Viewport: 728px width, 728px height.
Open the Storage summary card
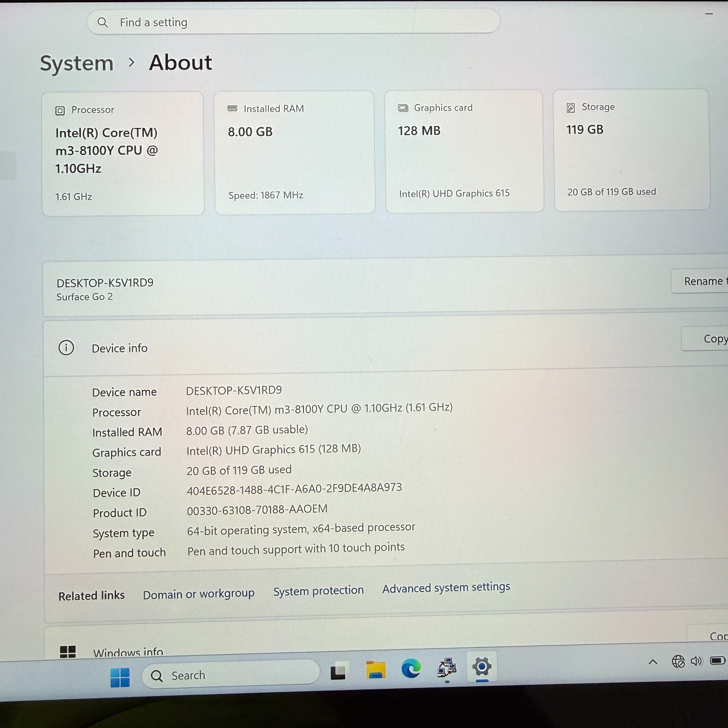coord(632,150)
